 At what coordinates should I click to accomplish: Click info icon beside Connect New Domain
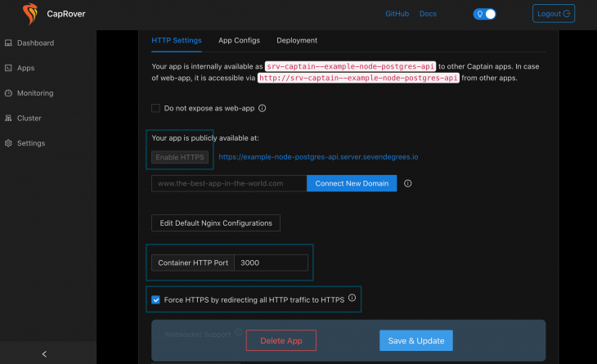click(408, 183)
